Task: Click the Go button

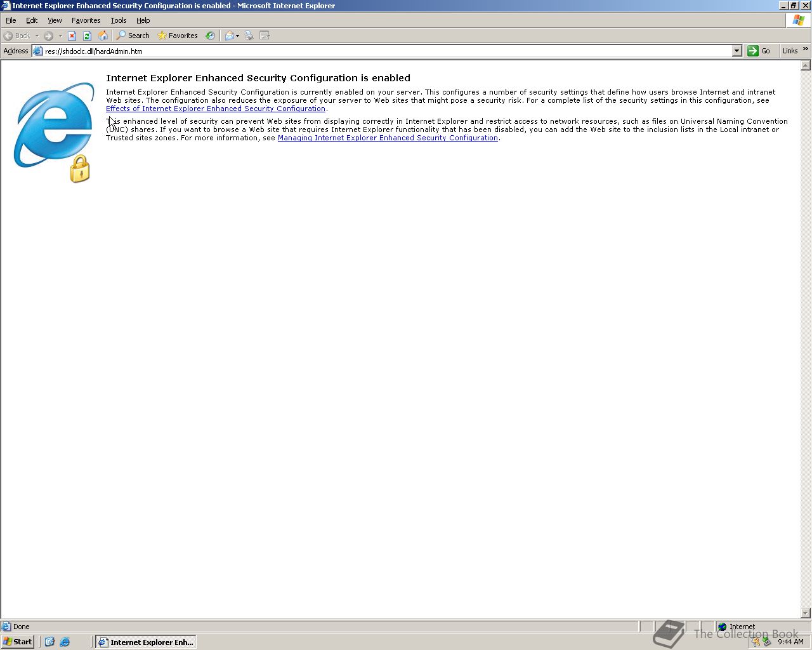Action: (x=759, y=51)
